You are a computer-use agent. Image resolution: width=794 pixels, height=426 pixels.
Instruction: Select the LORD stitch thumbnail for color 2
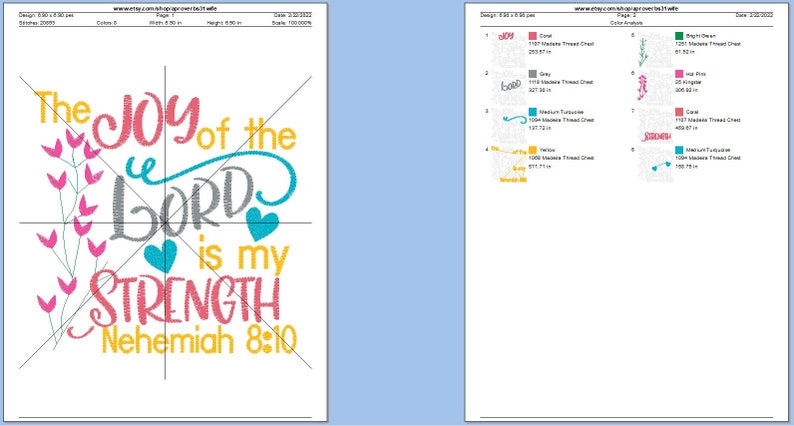coord(509,88)
